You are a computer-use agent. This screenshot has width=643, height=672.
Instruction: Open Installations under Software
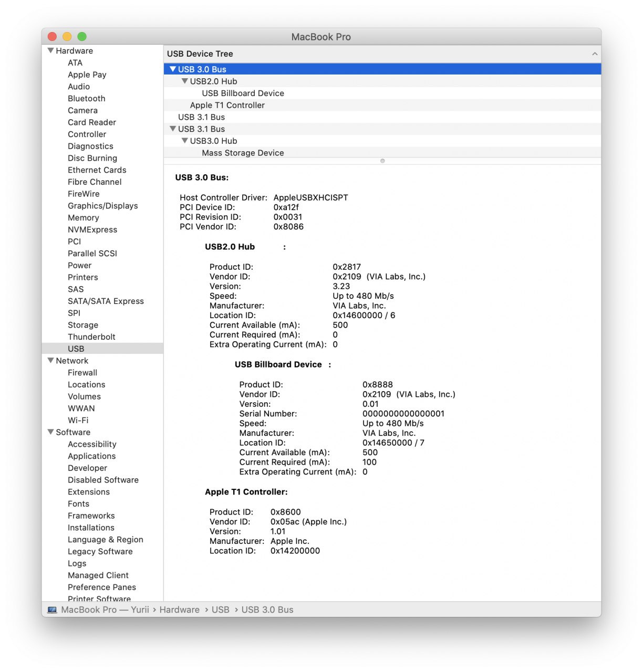coord(91,528)
